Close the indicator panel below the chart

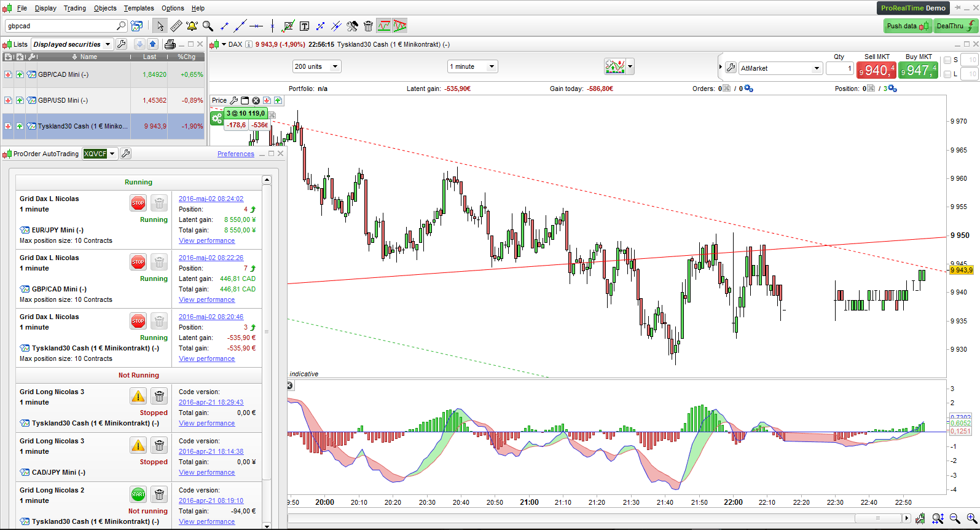tap(289, 386)
